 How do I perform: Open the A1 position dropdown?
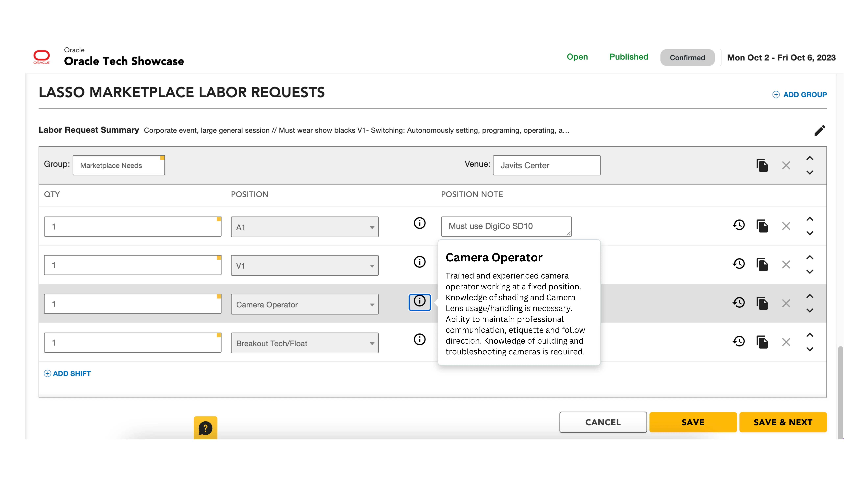305,227
